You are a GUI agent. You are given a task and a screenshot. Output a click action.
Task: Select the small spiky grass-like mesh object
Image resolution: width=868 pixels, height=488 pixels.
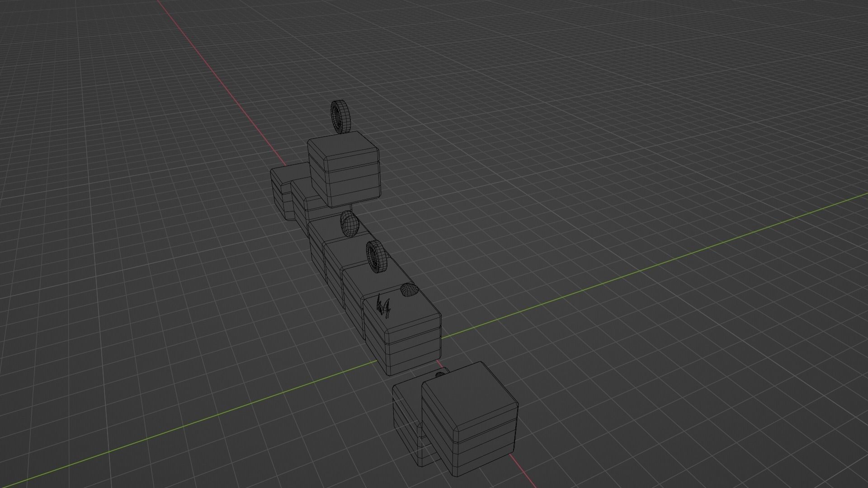[384, 306]
